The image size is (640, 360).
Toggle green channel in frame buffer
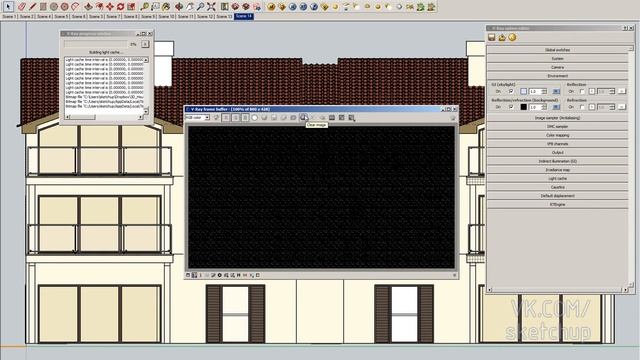pos(236,118)
